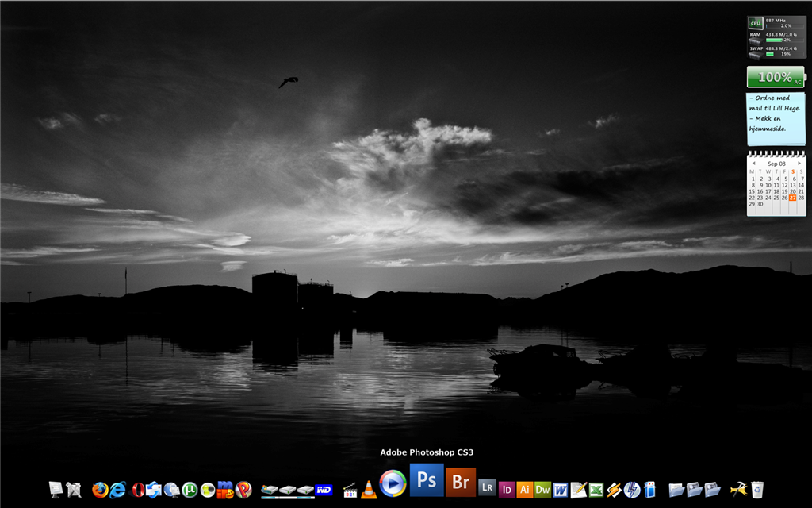Open Adobe Lightroom from the dock

(488, 488)
